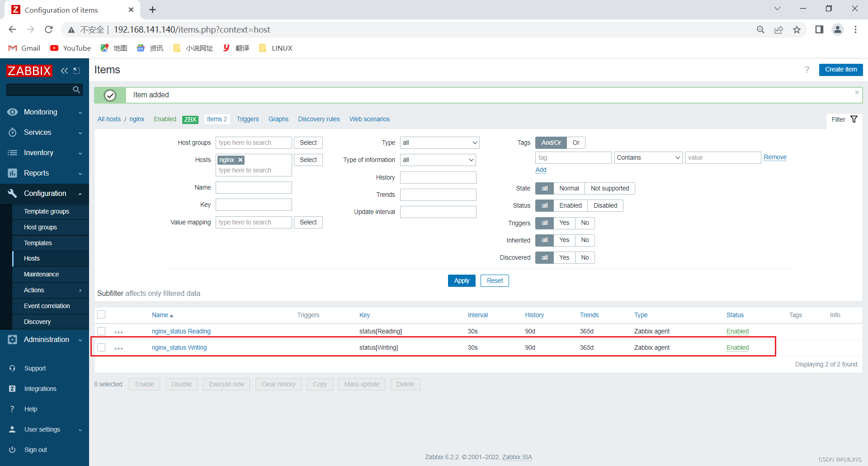Viewport: 868px width, 466px height.
Task: Click the Inventory list icon
Action: [x=13, y=153]
